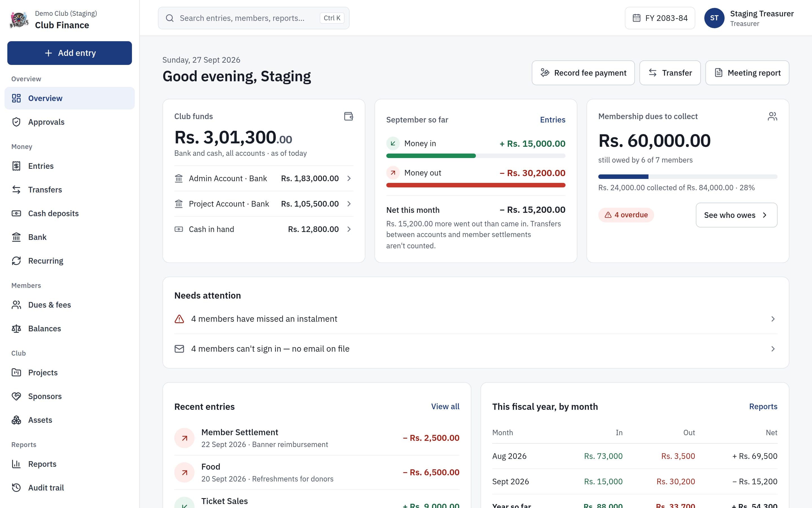The height and width of the screenshot is (508, 812).
Task: Click the envelope icon beside no email notice
Action: pos(179,349)
